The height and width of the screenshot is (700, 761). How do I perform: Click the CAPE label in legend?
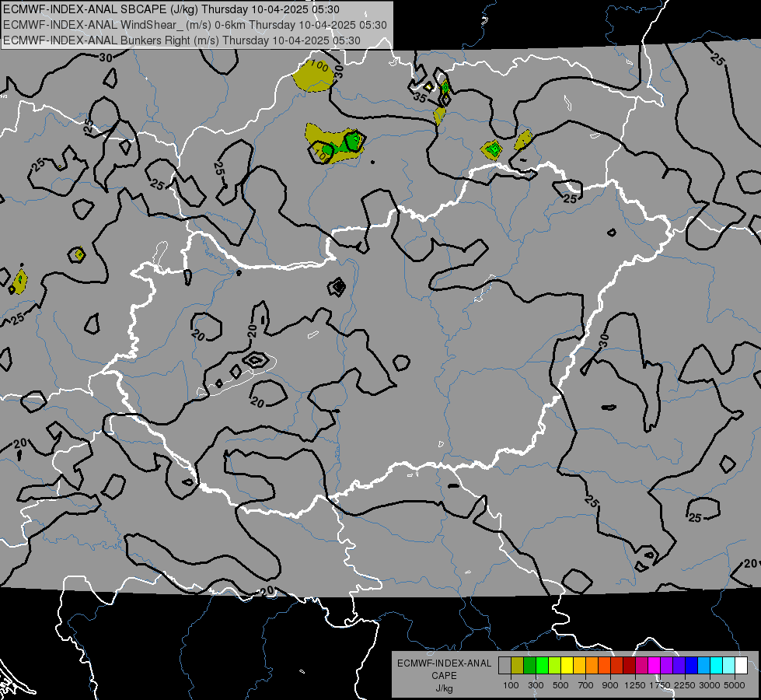[x=444, y=676]
